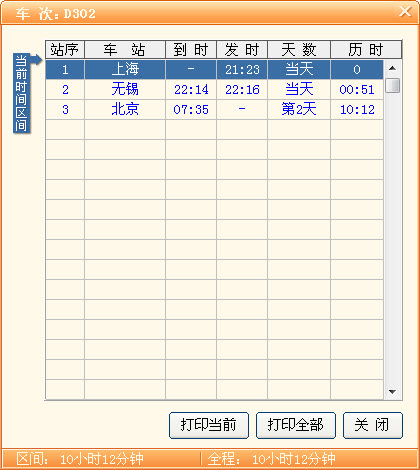The width and height of the screenshot is (420, 470).
Task: Click the 站序 column header
Action: [65, 50]
